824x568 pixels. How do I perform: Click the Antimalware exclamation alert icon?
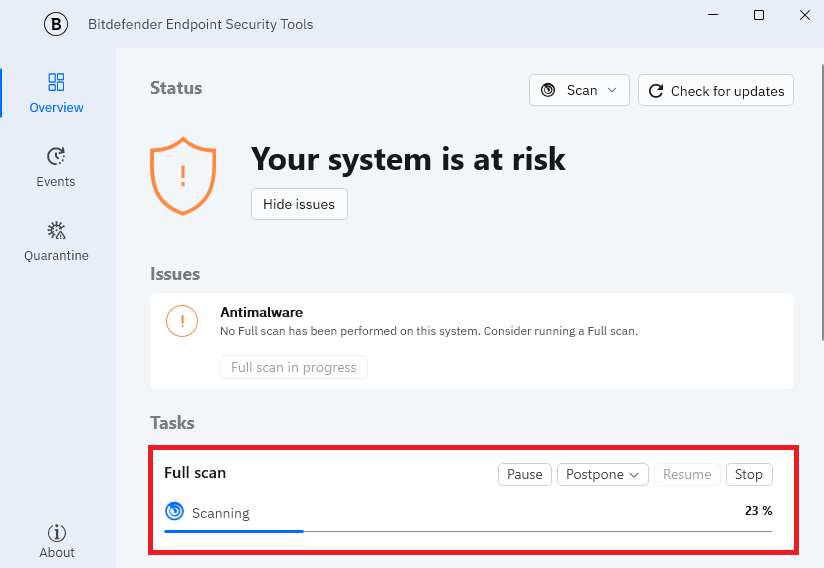click(x=182, y=321)
